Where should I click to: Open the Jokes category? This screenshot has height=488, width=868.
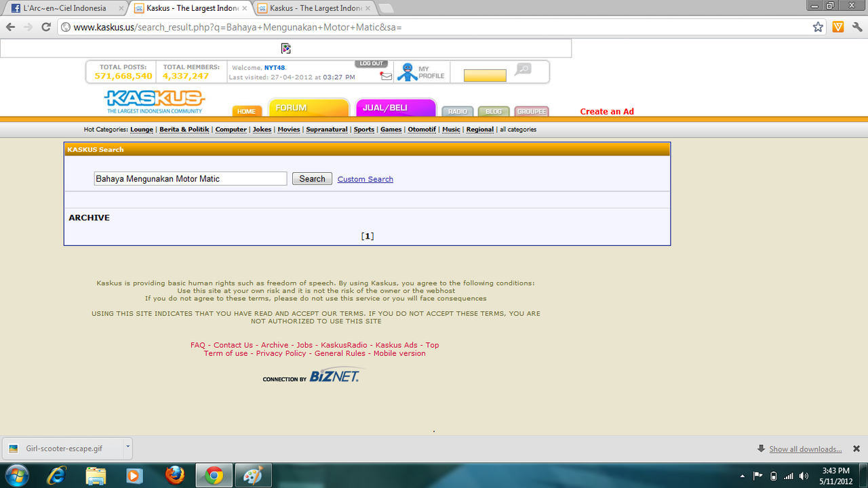point(262,129)
